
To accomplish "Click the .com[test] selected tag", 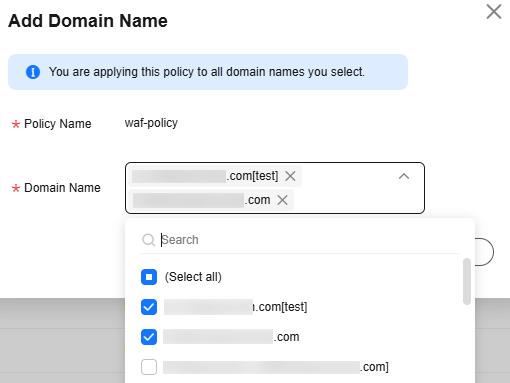I will coord(206,176).
